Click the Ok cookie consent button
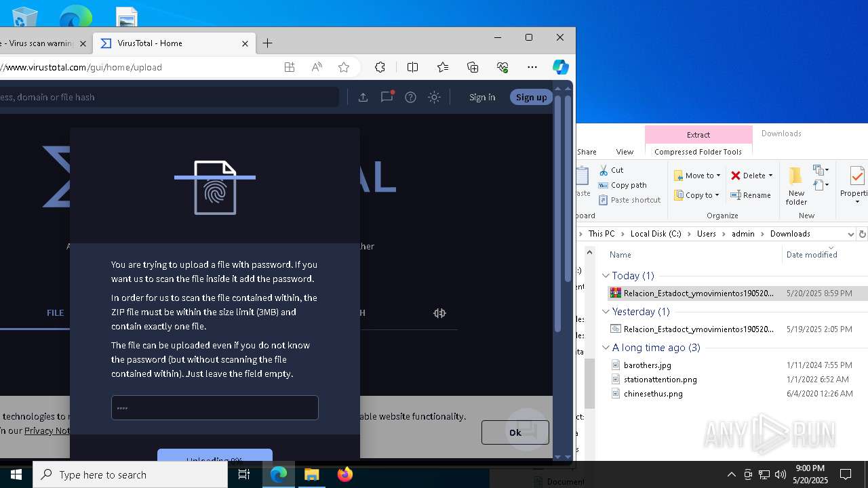The height and width of the screenshot is (488, 868). pyautogui.click(x=515, y=432)
